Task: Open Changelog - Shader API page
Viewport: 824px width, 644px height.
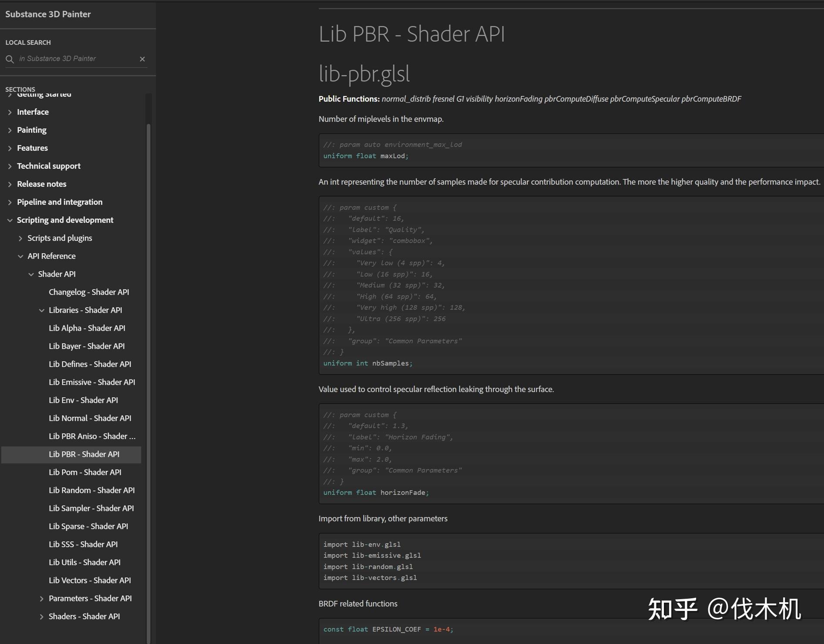Action: click(88, 292)
